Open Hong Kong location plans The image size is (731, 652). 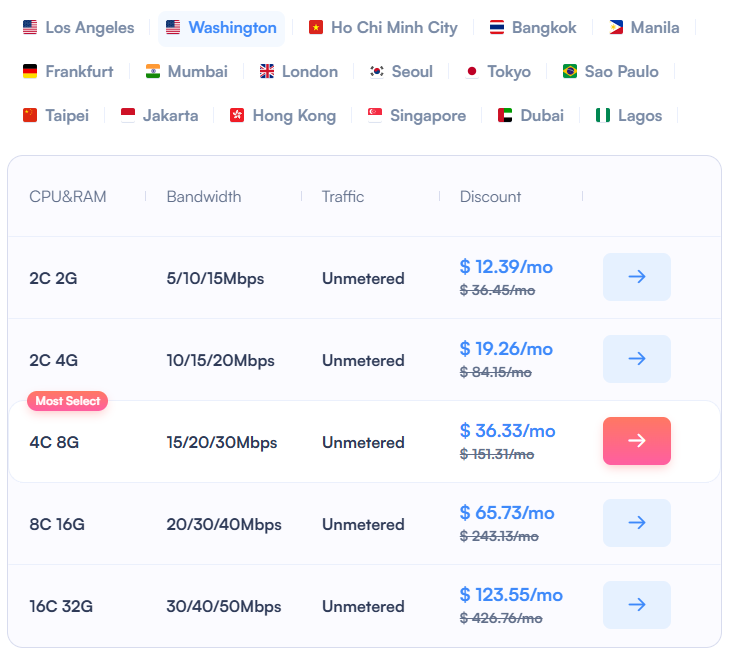coord(283,116)
